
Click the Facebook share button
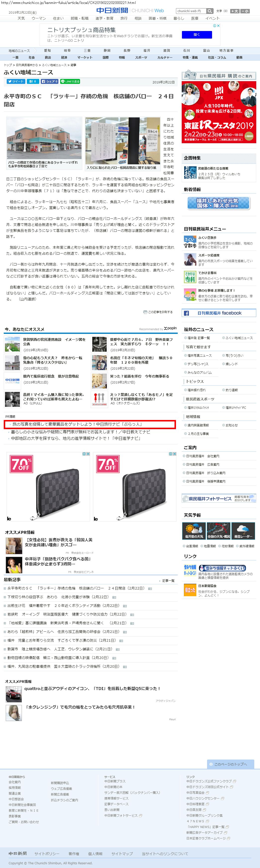click(x=49, y=82)
